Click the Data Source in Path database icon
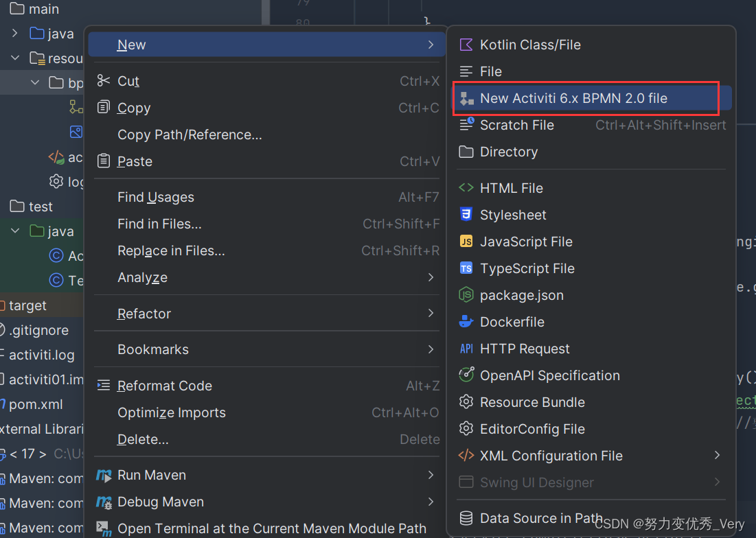 pos(466,518)
